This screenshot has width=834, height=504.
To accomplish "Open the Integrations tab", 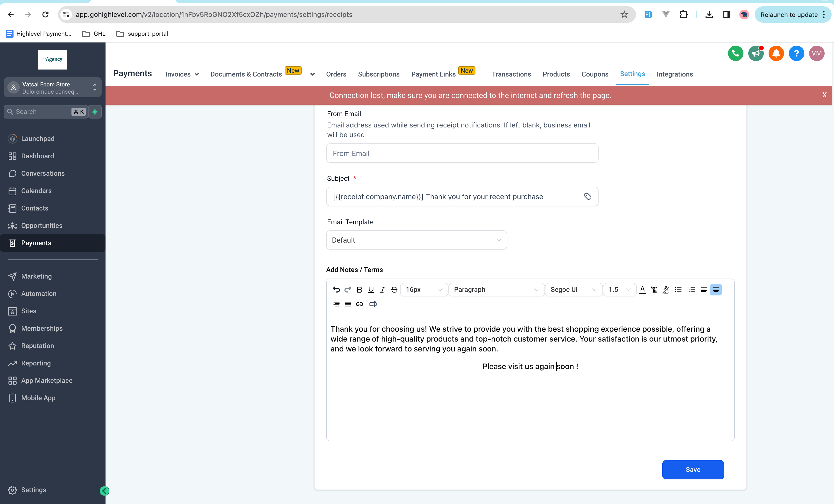I will (675, 74).
